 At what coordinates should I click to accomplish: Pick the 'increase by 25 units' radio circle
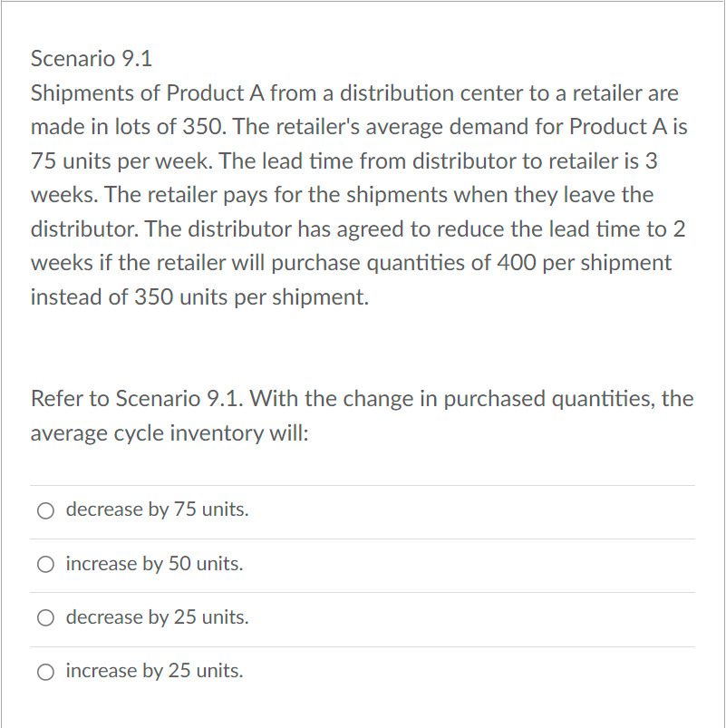[x=45, y=672]
